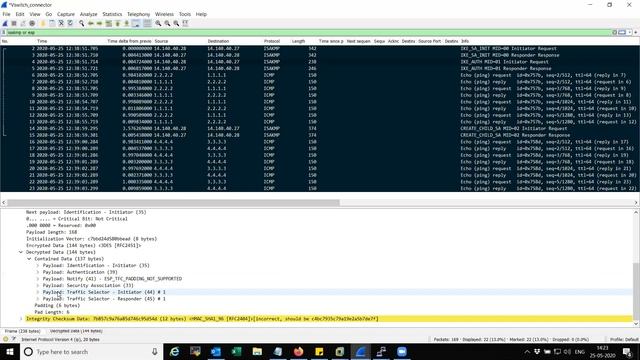Image resolution: width=640 pixels, height=360 pixels.
Task: Open the View menu
Action: point(35,14)
